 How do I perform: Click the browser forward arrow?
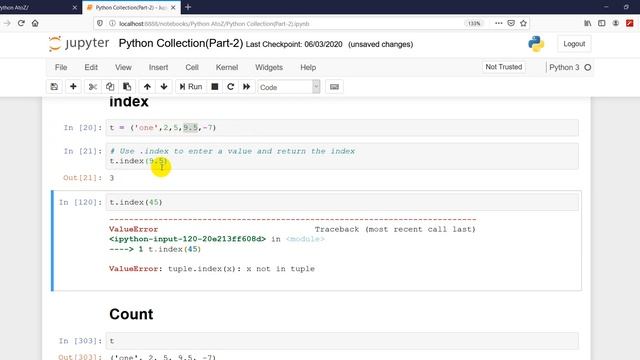coord(7,23)
